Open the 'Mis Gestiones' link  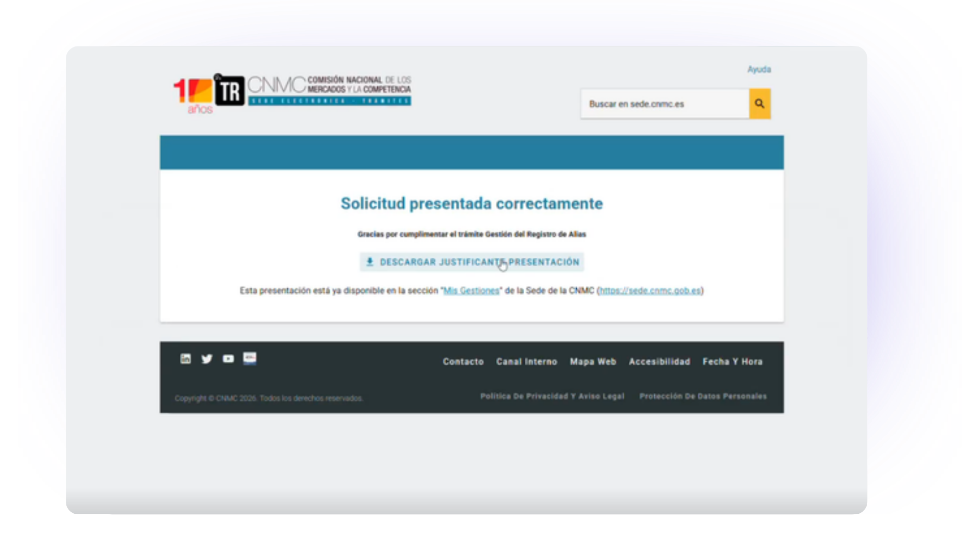pyautogui.click(x=471, y=291)
